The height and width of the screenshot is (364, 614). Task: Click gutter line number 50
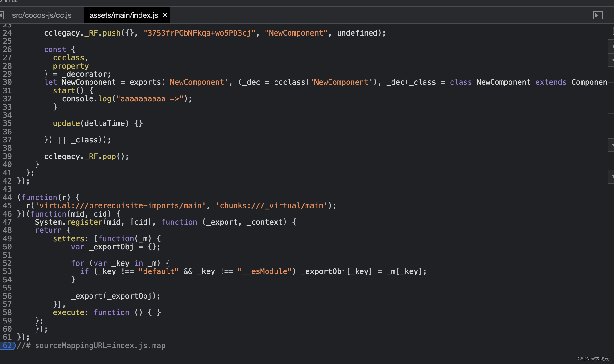(x=7, y=247)
